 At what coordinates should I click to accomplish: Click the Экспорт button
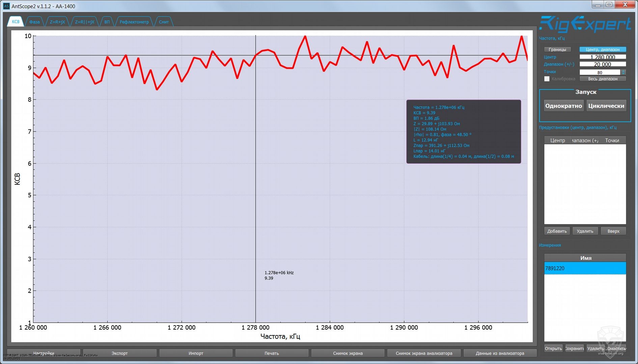[119, 353]
